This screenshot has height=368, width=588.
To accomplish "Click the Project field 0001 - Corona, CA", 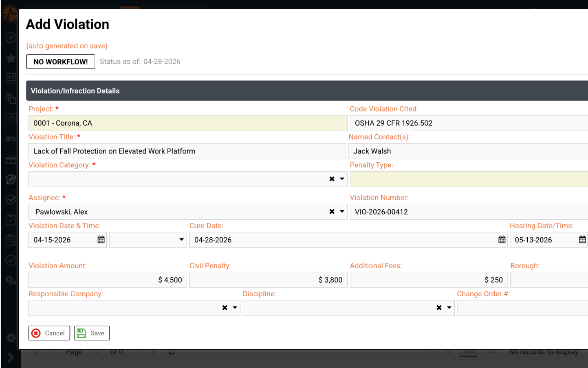I will click(188, 123).
